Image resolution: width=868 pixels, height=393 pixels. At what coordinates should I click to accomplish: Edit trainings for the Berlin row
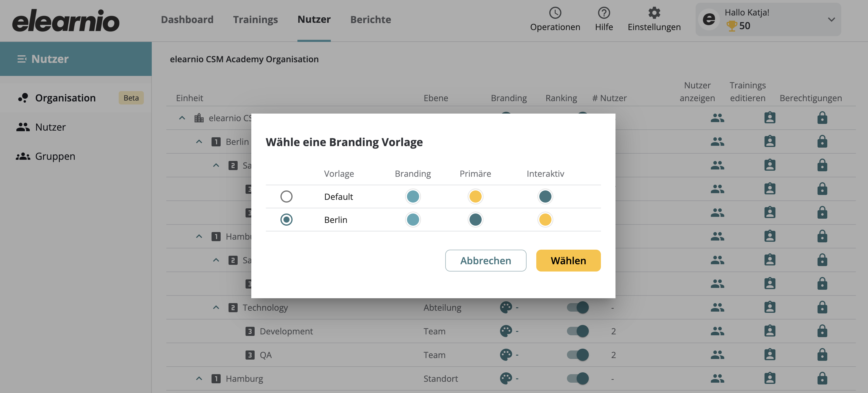tap(770, 142)
